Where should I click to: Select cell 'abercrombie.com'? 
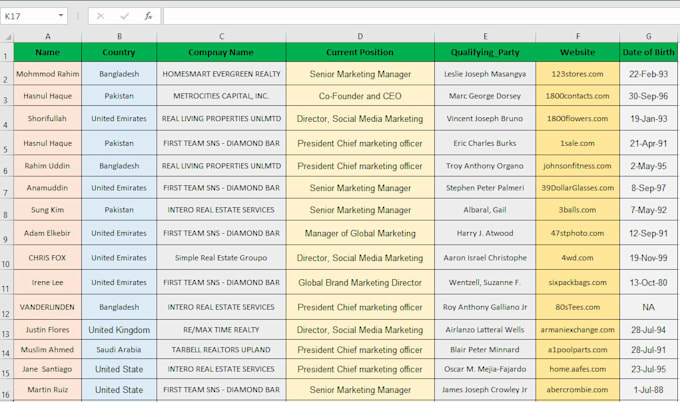(x=578, y=390)
